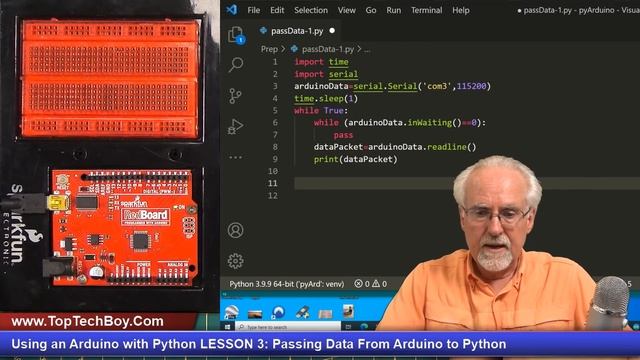Image resolution: width=640 pixels, height=360 pixels.
Task: Click 'while True:' on line 5
Action: pyautogui.click(x=321, y=111)
